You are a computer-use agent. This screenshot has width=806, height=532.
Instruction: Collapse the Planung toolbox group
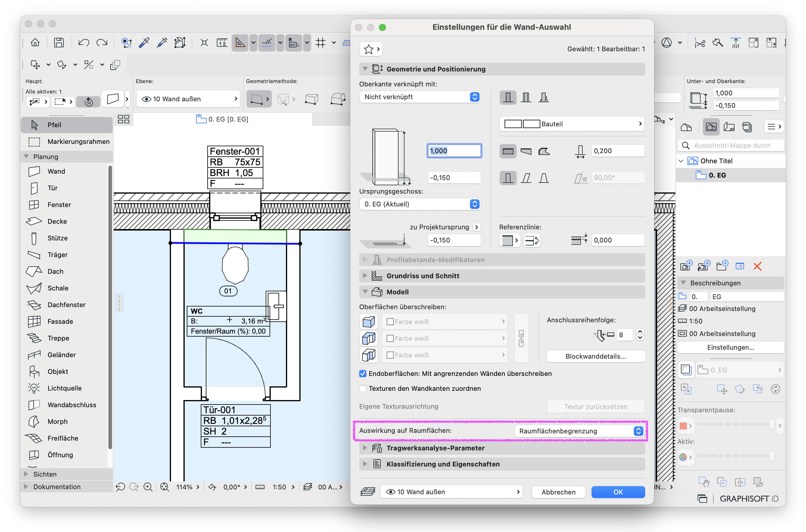click(x=26, y=156)
